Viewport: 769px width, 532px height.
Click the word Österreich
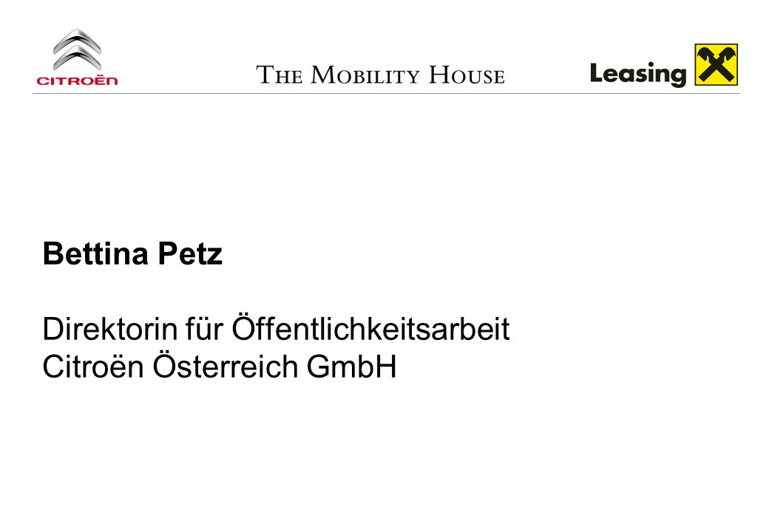pyautogui.click(x=225, y=365)
